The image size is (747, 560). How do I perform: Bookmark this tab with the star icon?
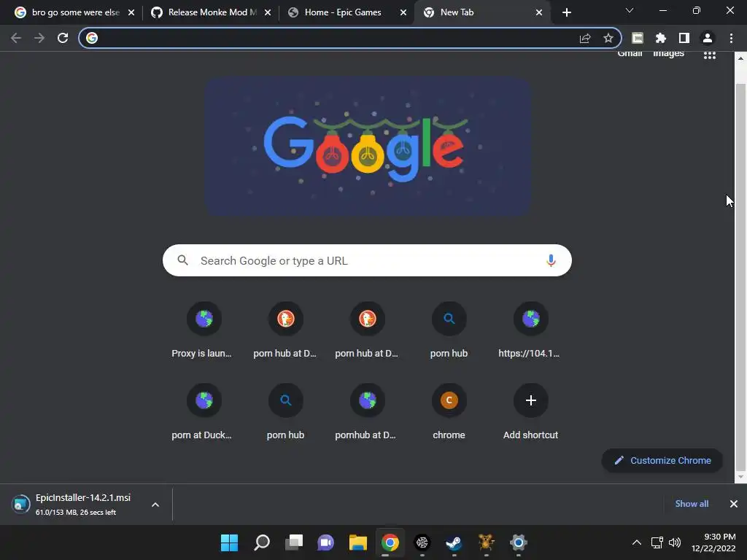(608, 38)
